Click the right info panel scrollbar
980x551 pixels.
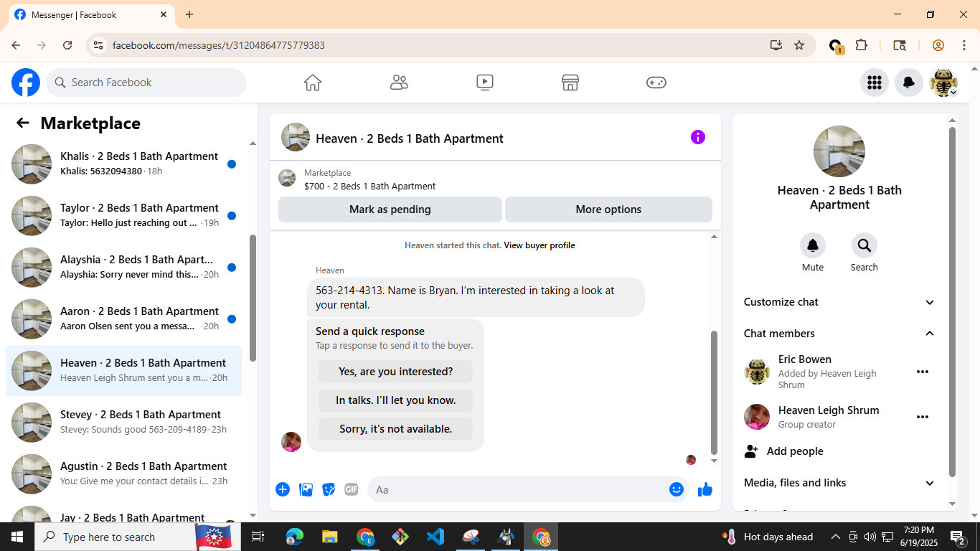coord(953,301)
